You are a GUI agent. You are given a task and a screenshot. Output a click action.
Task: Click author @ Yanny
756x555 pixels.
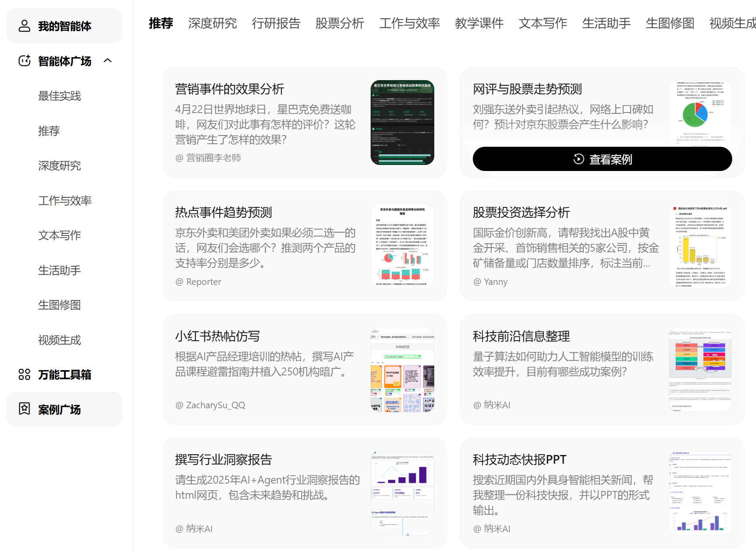(490, 281)
